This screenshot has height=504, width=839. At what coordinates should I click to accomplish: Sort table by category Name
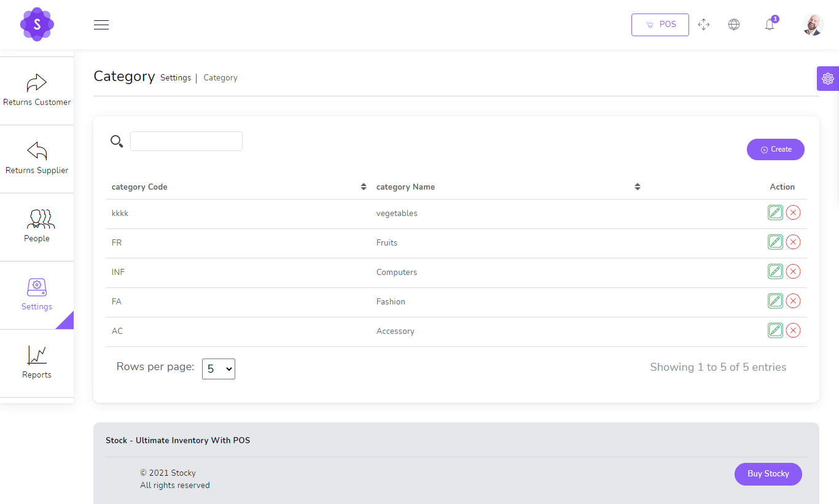(x=637, y=187)
